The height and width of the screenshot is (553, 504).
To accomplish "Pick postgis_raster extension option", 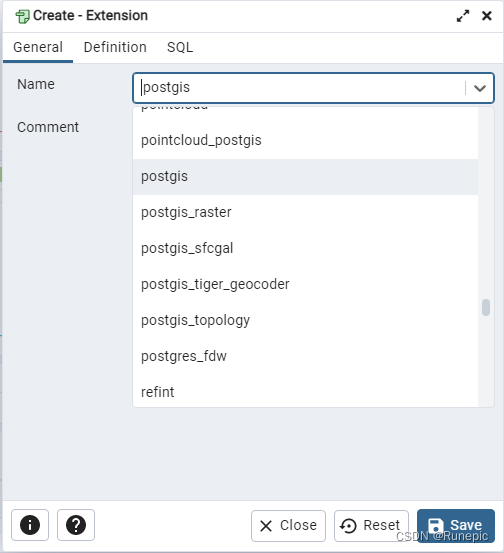I will tap(305, 213).
